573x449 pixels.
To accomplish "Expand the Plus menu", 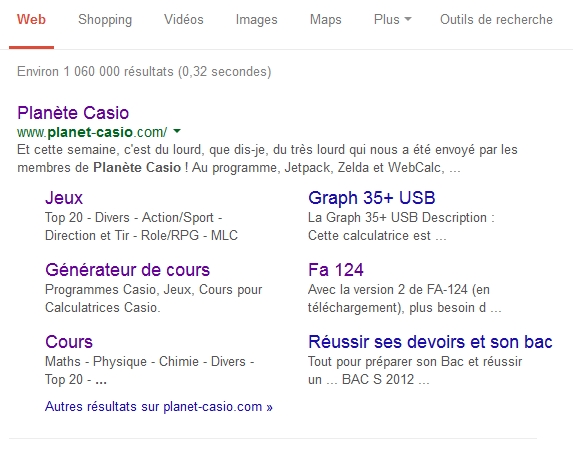I will tap(392, 19).
